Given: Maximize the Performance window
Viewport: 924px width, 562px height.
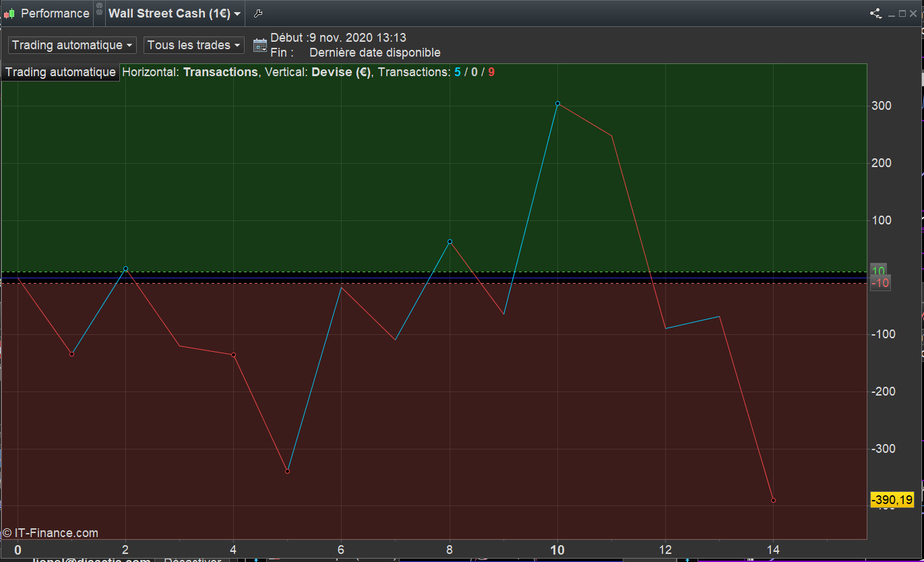Looking at the screenshot, I should (902, 13).
